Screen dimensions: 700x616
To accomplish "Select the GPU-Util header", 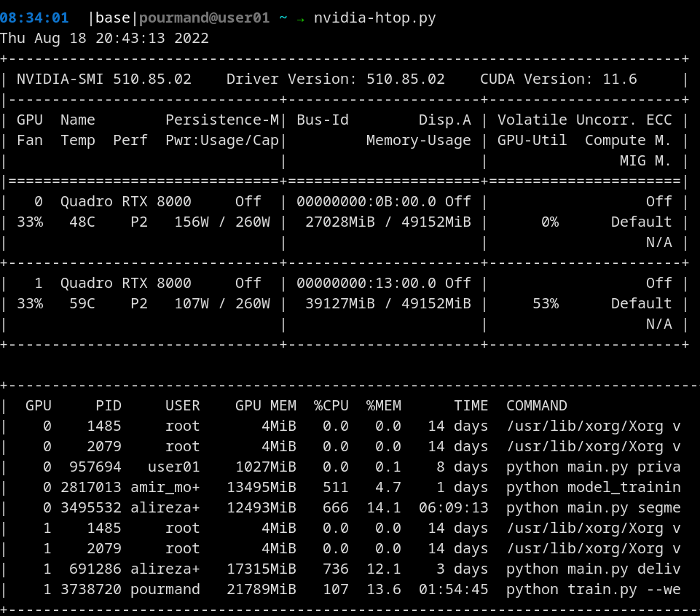I will pos(532,140).
